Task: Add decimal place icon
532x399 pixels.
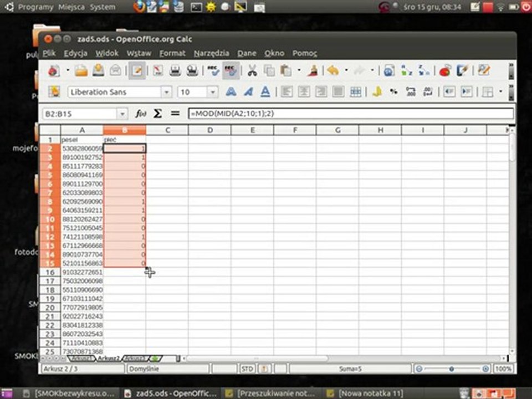Action: [x=411, y=91]
